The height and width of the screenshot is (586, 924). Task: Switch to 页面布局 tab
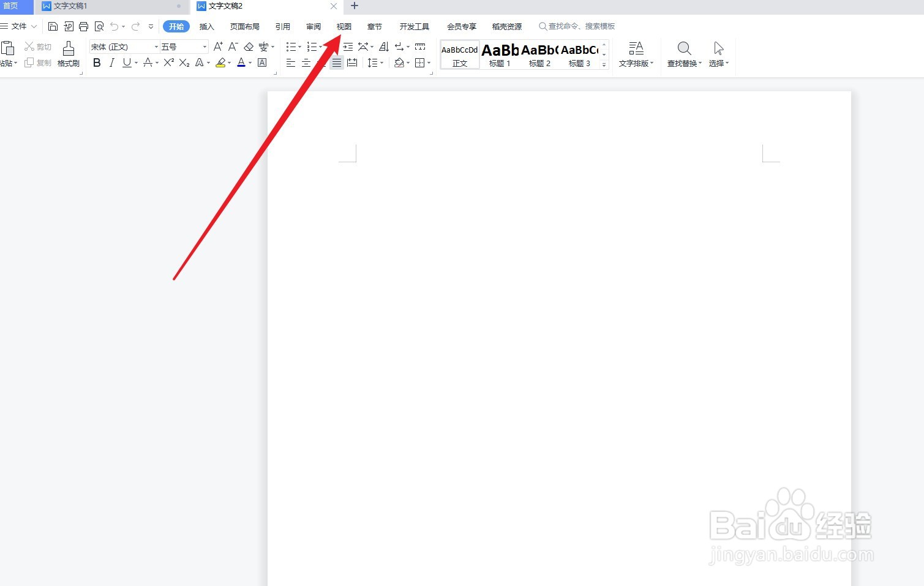pos(245,26)
